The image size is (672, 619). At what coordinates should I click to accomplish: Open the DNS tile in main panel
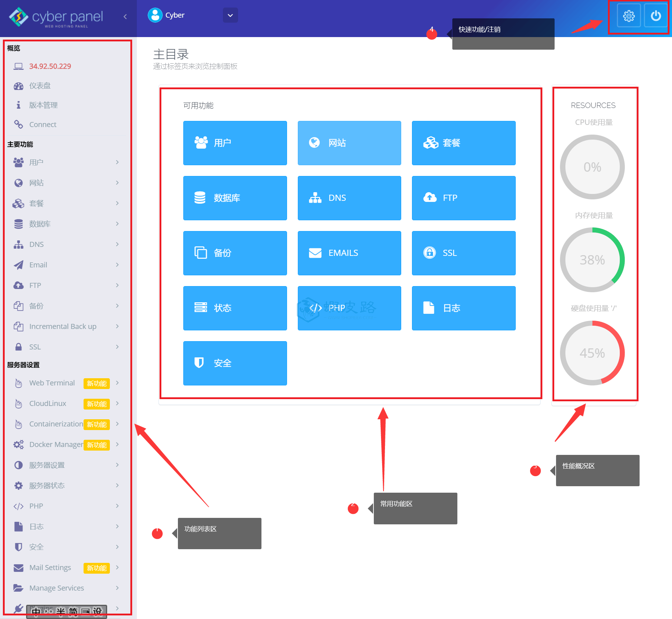pos(349,198)
